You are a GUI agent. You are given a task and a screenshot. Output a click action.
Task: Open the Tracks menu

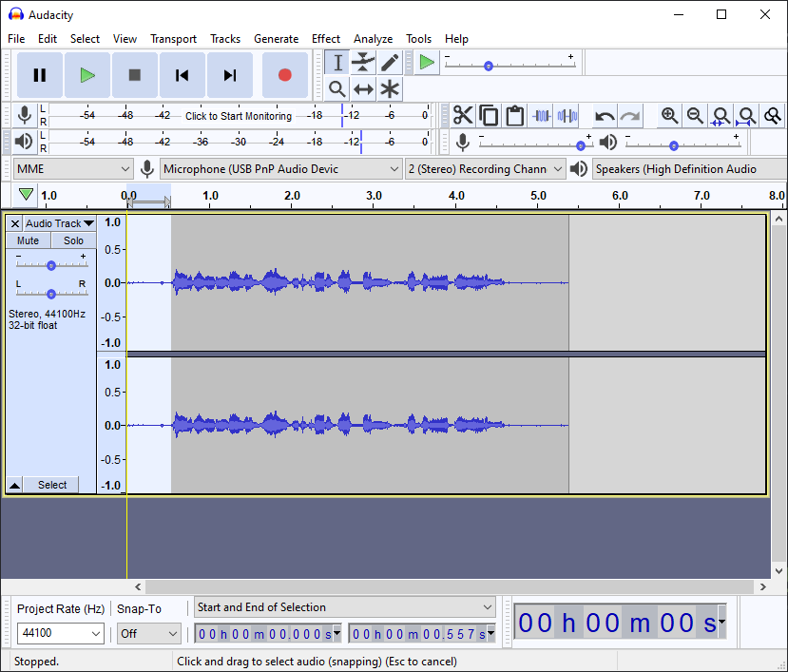[x=225, y=39]
